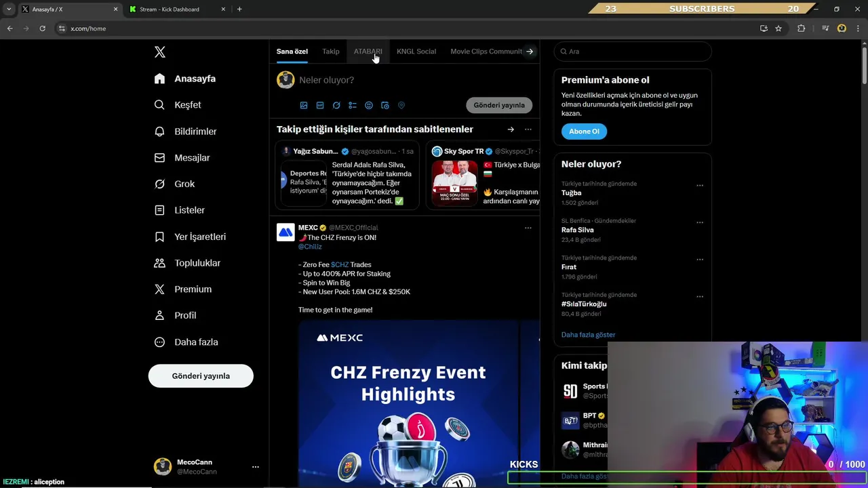The height and width of the screenshot is (488, 868).
Task: Switch to Movie Clips Community tab
Action: click(486, 52)
